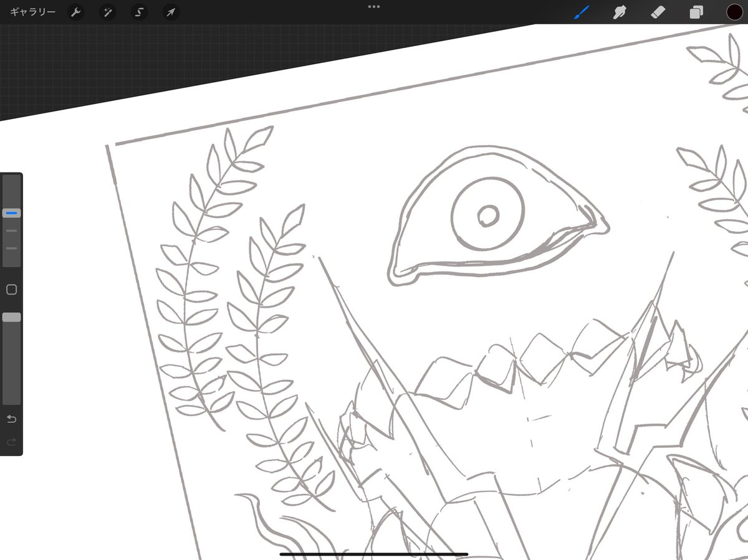The height and width of the screenshot is (560, 748).
Task: Tap the square modify button in sidebar
Action: click(x=11, y=290)
